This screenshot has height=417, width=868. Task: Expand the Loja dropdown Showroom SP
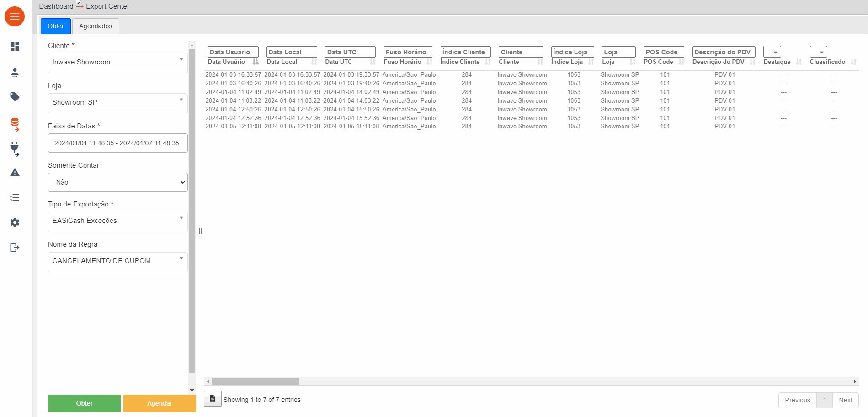[x=117, y=103]
